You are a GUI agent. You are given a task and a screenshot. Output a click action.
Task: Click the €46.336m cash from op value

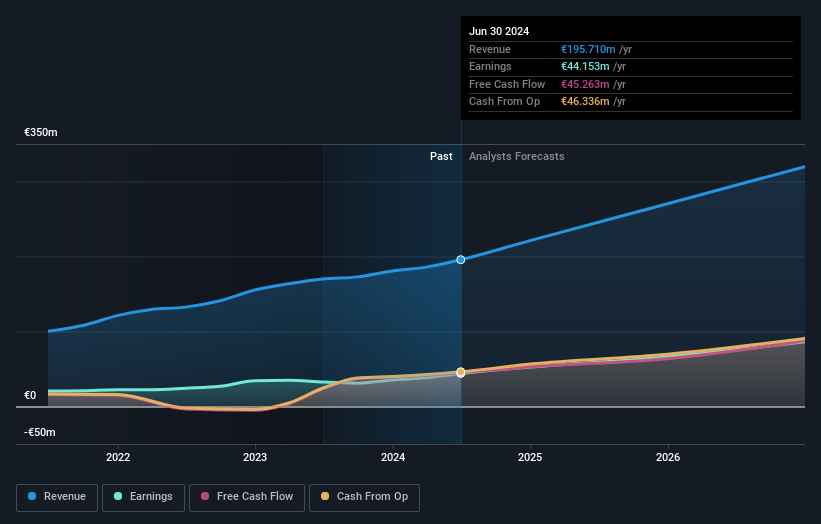pos(585,102)
